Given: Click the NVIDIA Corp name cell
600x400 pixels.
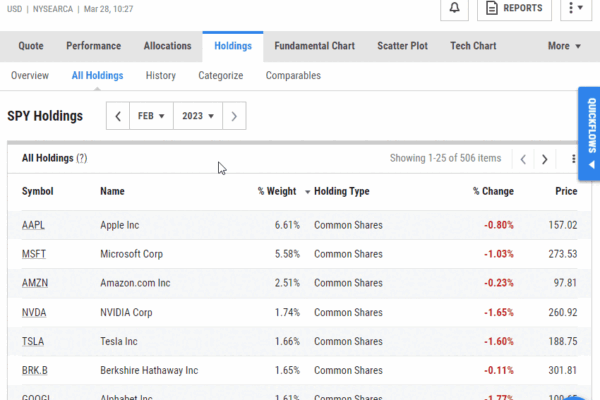Looking at the screenshot, I should tap(126, 312).
